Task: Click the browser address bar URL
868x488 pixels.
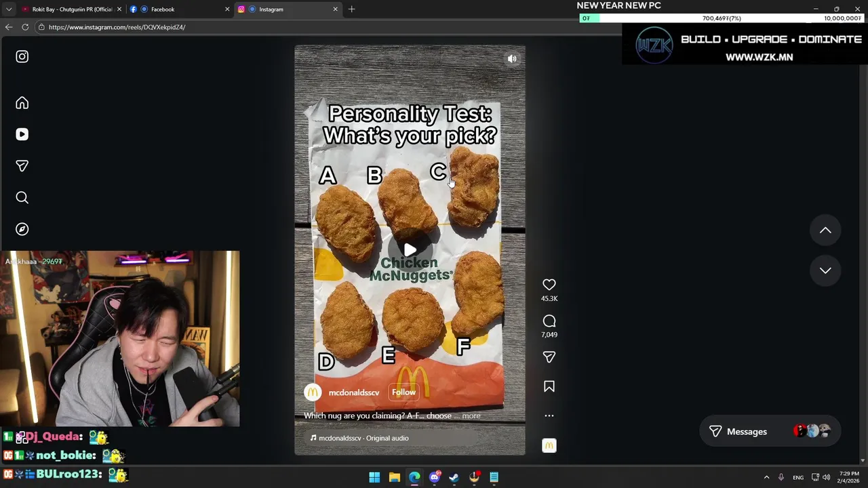Action: click(x=117, y=27)
